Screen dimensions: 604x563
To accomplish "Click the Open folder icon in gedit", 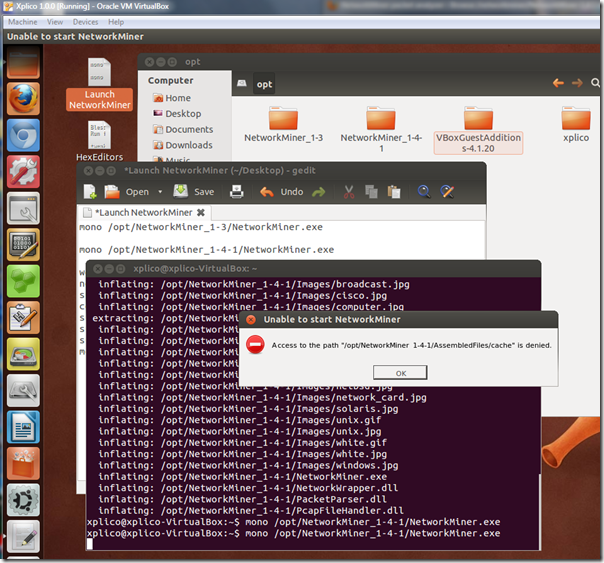I will pyautogui.click(x=112, y=191).
